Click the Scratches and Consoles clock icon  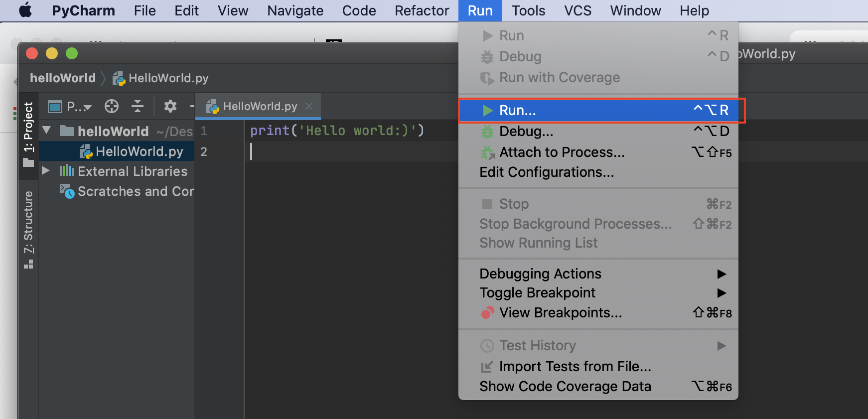tap(67, 191)
